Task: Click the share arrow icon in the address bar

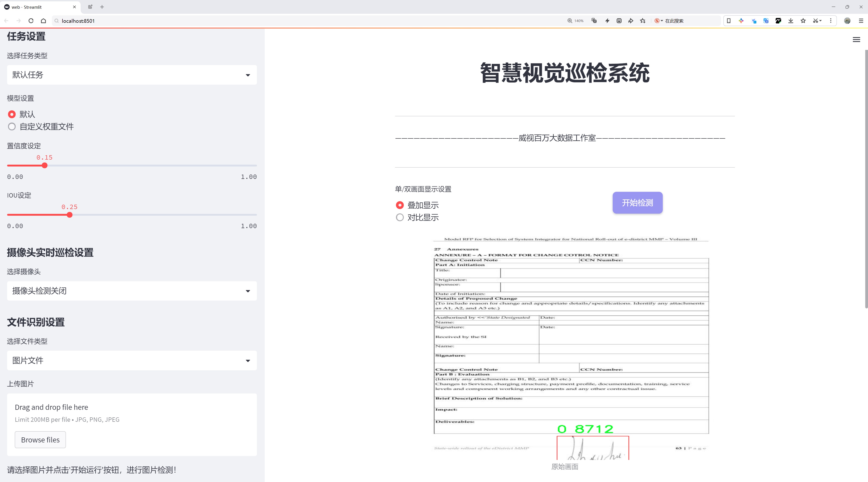Action: pos(631,21)
